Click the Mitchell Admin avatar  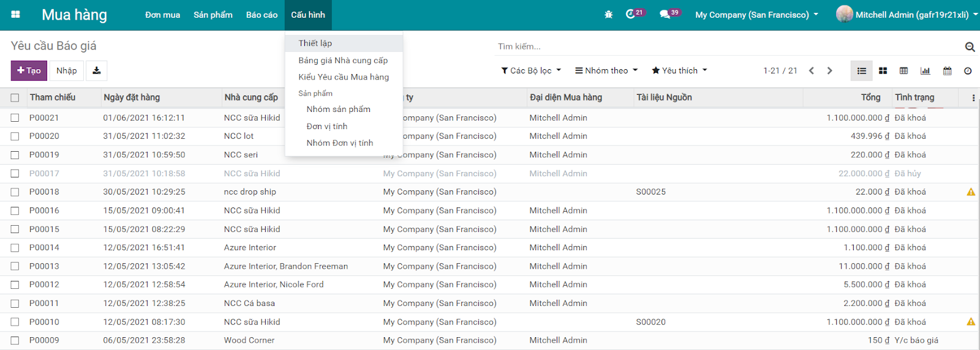pyautogui.click(x=845, y=14)
